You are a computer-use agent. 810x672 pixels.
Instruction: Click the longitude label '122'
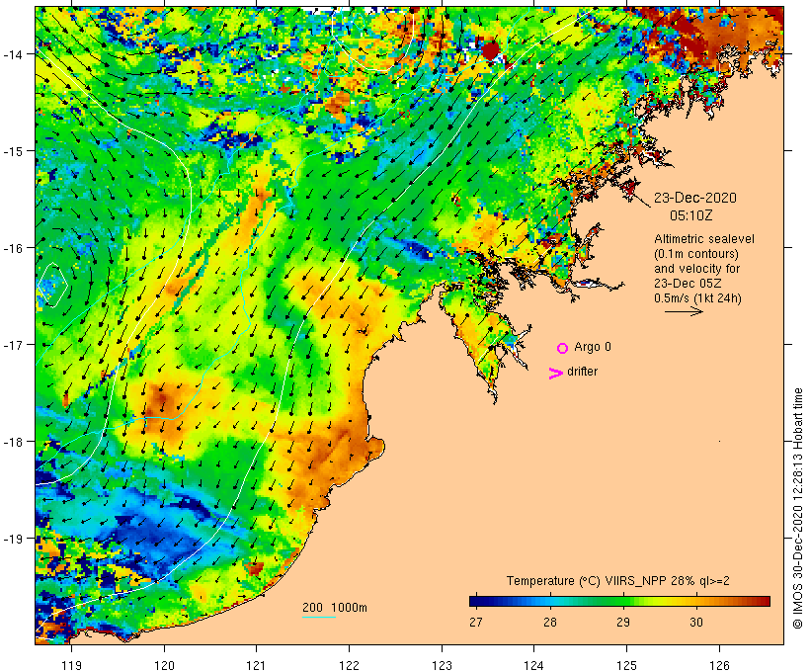[350, 665]
